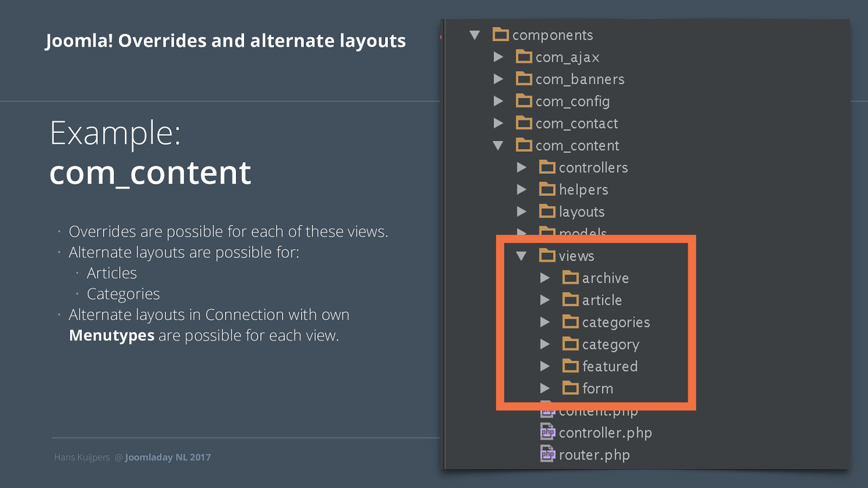Click the com_contact folder icon
This screenshot has width=868, height=488.
[524, 123]
